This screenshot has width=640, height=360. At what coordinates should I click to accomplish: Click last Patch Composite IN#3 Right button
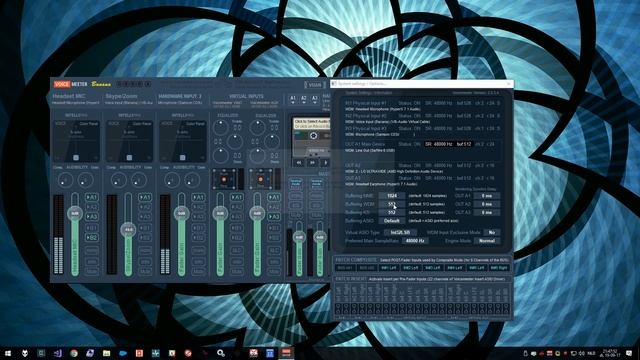click(x=499, y=268)
